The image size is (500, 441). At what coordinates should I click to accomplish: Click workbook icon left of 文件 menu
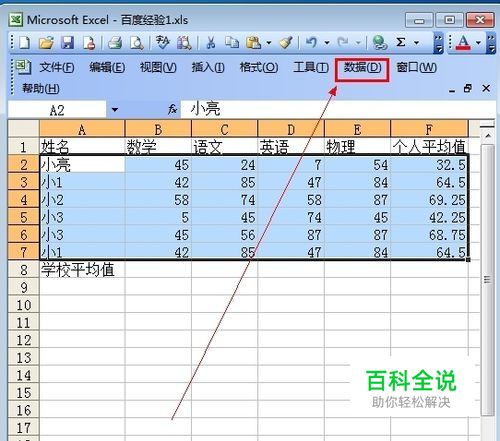23,67
